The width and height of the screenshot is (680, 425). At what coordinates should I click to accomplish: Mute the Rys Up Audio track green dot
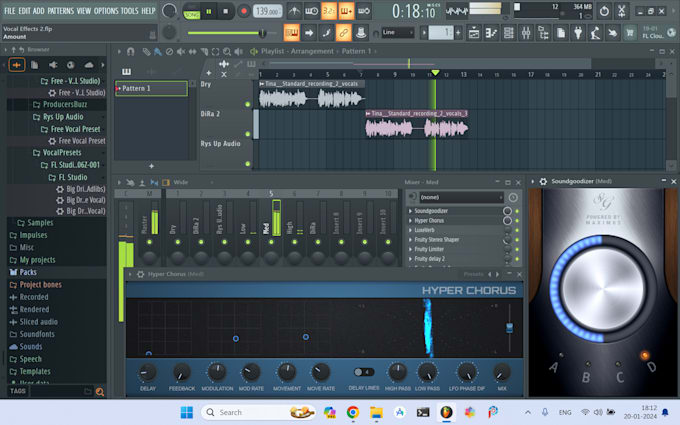click(248, 164)
